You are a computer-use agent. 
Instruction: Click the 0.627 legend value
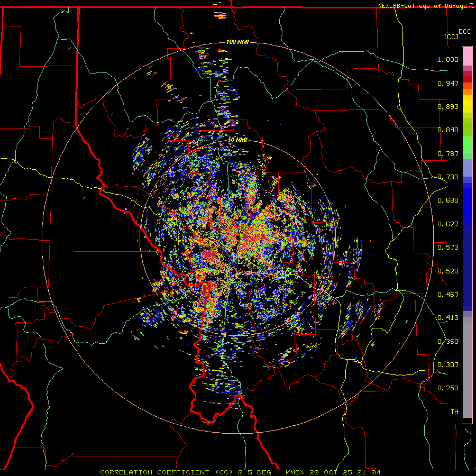[x=448, y=224]
